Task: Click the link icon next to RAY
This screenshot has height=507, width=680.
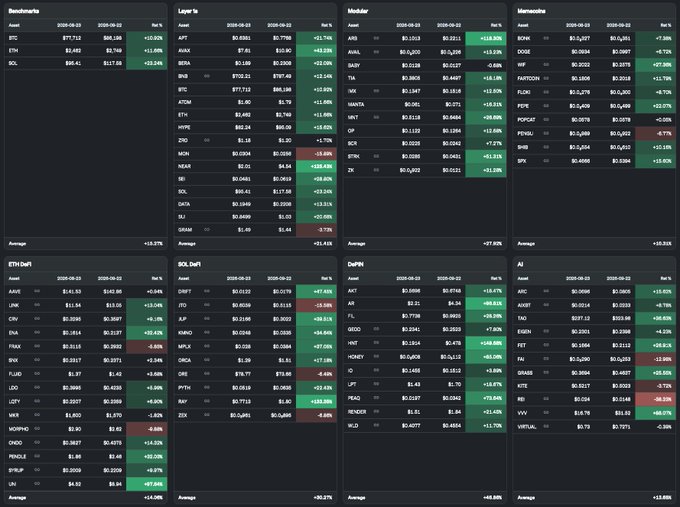Action: [207, 402]
